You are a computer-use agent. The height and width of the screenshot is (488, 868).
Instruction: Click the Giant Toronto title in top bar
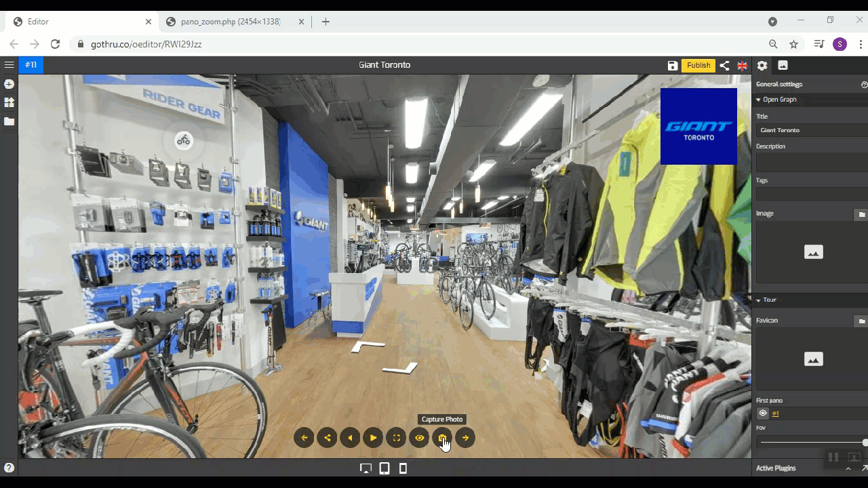click(384, 65)
